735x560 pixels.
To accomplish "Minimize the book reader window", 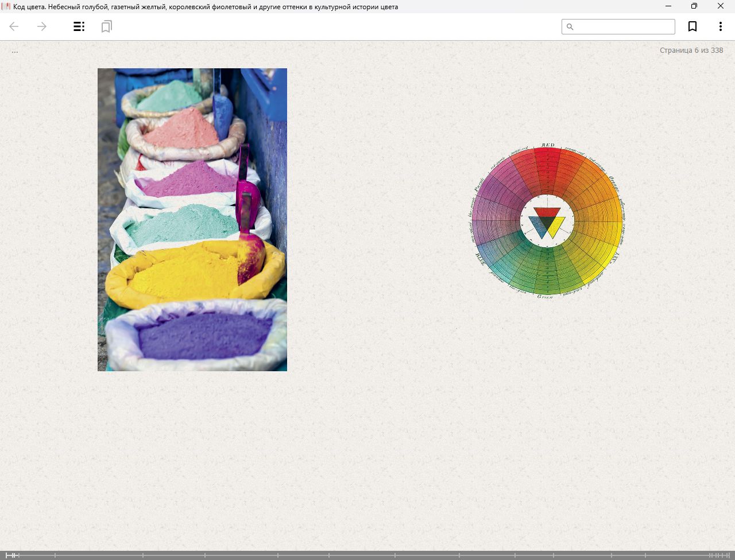I will point(668,6).
